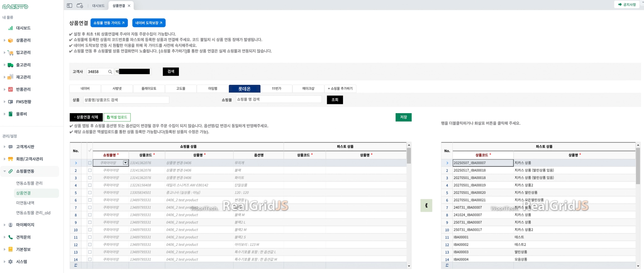This screenshot has height=273, width=644.
Task: Check the checkbox for row 3 (화이트)
Action: [x=90, y=178]
